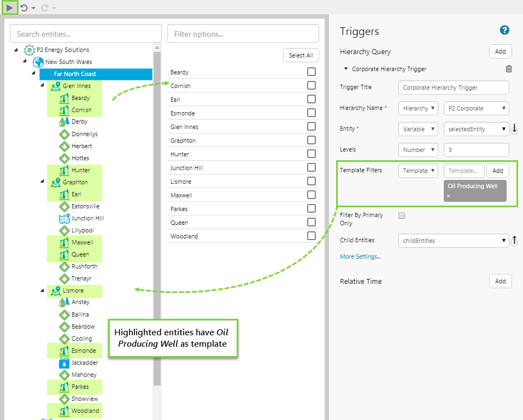523x420 pixels.
Task: Open the childEntities dropdown
Action: pyautogui.click(x=454, y=241)
